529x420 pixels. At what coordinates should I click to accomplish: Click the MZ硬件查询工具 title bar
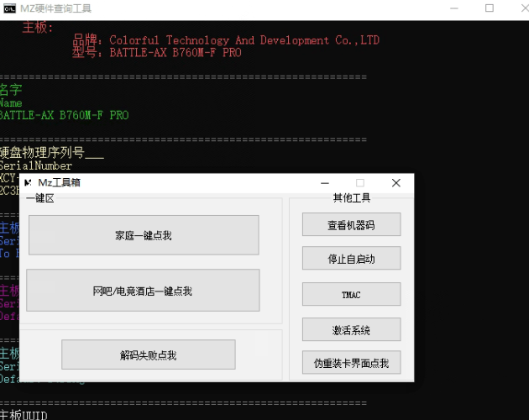pos(252,8)
